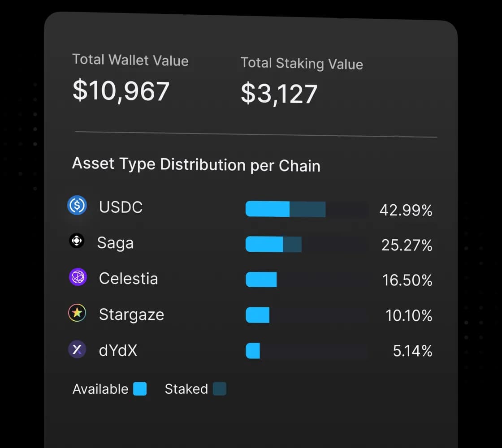
Task: Toggle the Staked legend swatch
Action: click(219, 389)
